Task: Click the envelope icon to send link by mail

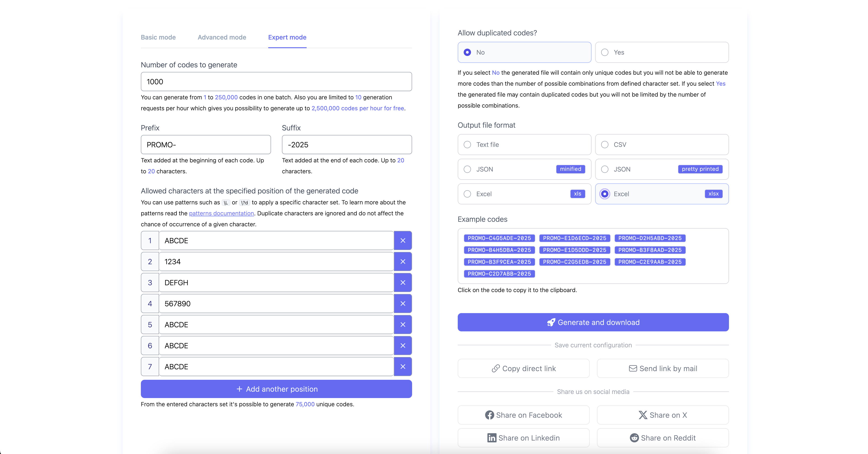Action: (633, 368)
